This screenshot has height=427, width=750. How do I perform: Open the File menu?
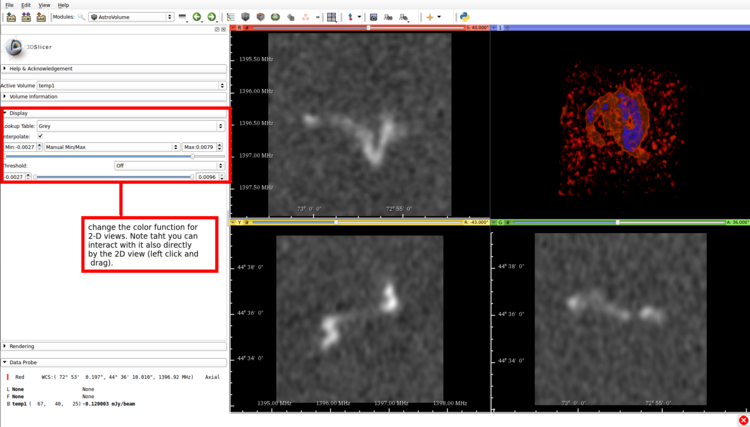tap(10, 5)
